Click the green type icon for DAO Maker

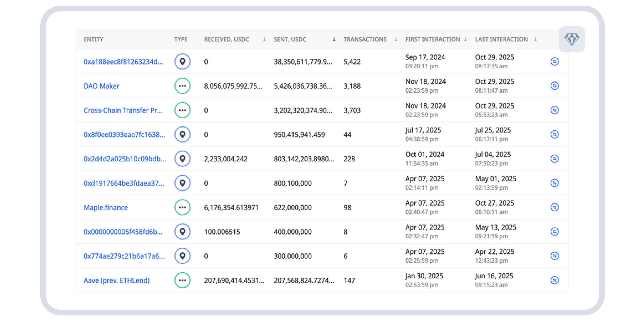[183, 86]
